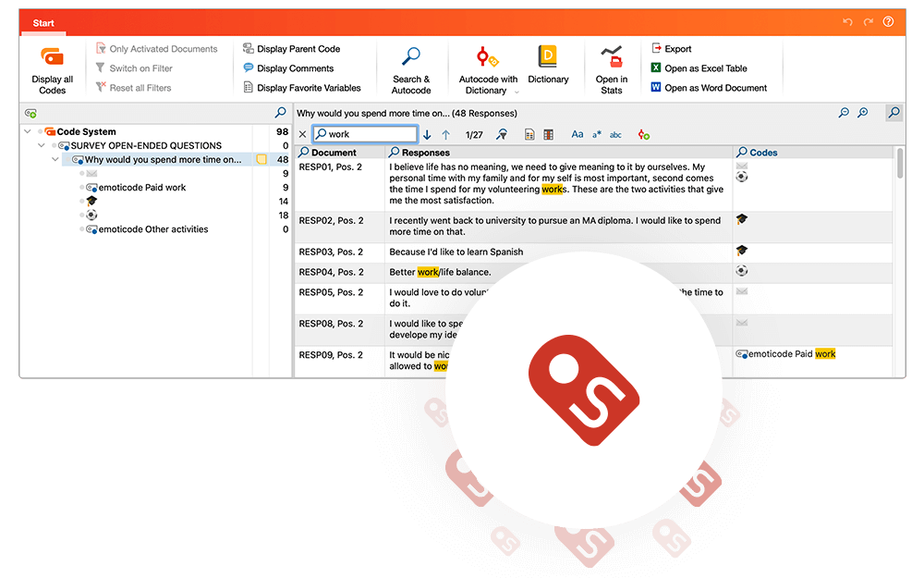
Task: Open Autocode with Dictionary dropdown arrow
Action: 517,92
